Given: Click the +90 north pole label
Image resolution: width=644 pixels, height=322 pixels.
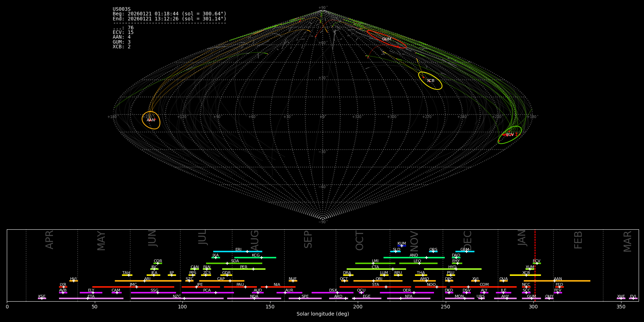Looking at the screenshot, I should click(322, 8).
